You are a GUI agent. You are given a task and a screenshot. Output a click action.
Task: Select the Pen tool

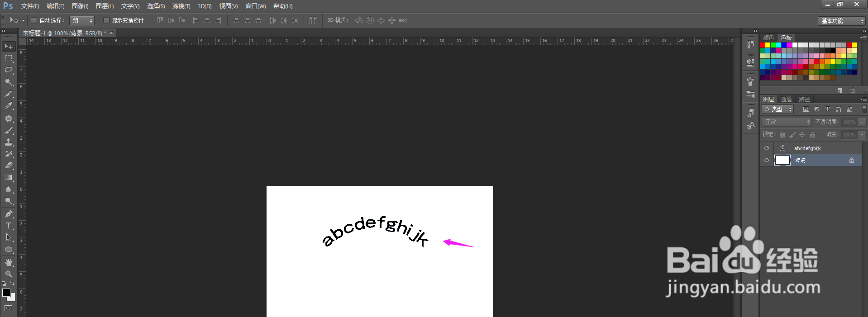[x=9, y=214]
